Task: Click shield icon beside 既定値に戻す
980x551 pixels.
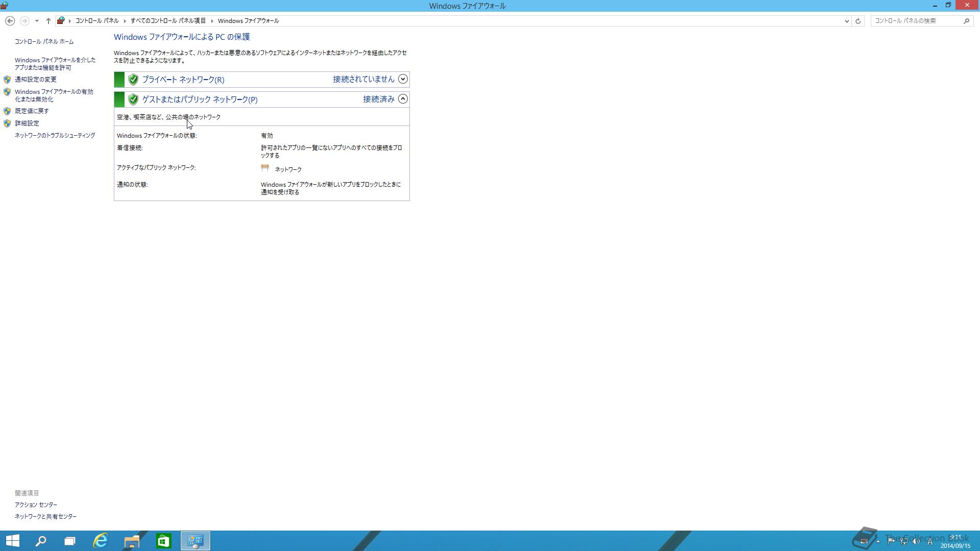Action: 7,111
